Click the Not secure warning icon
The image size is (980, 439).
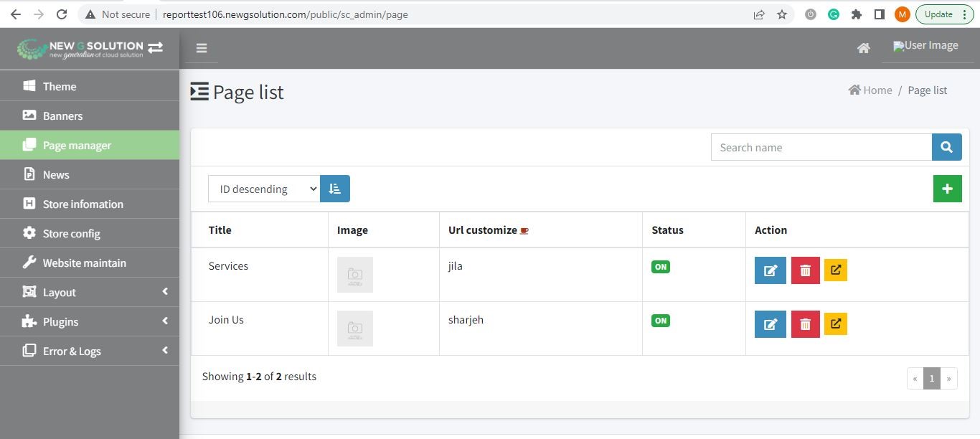click(x=90, y=14)
